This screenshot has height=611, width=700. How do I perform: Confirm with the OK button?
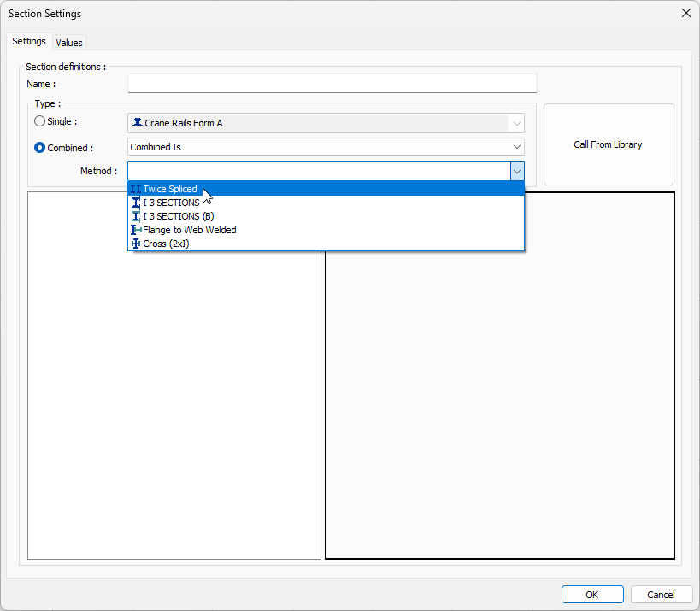tap(591, 595)
